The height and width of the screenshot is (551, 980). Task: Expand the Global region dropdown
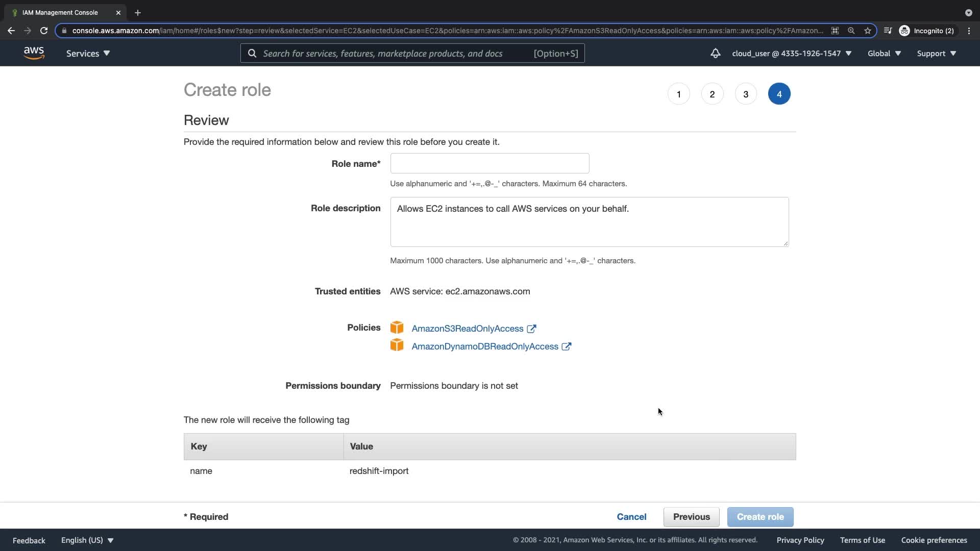884,53
